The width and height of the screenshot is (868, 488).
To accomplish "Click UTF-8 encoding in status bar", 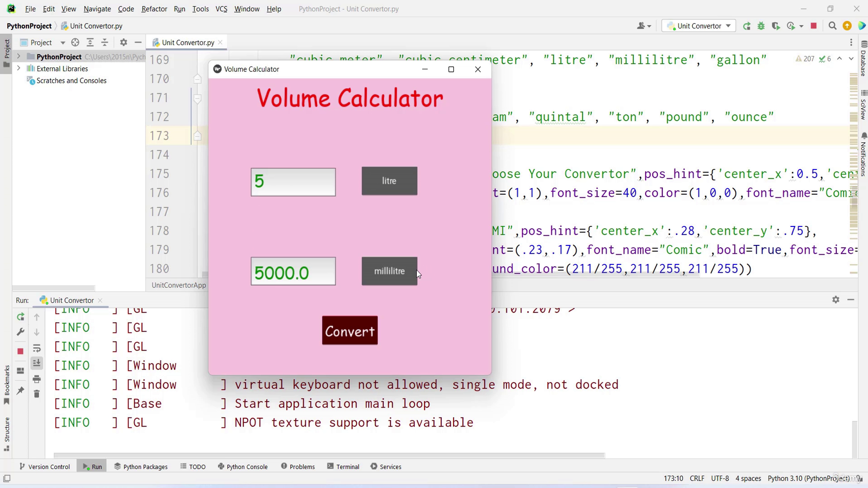I will point(720,479).
